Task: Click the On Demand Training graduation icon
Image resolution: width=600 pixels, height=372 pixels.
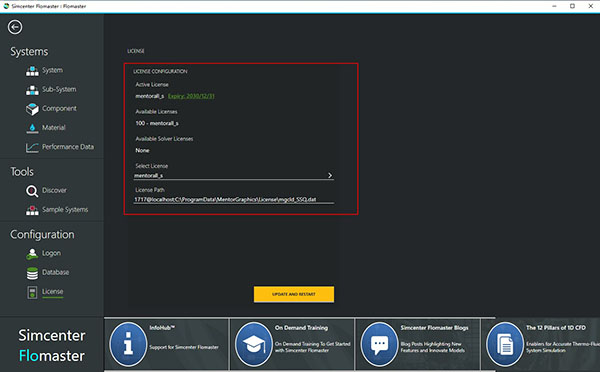Action: [x=253, y=344]
